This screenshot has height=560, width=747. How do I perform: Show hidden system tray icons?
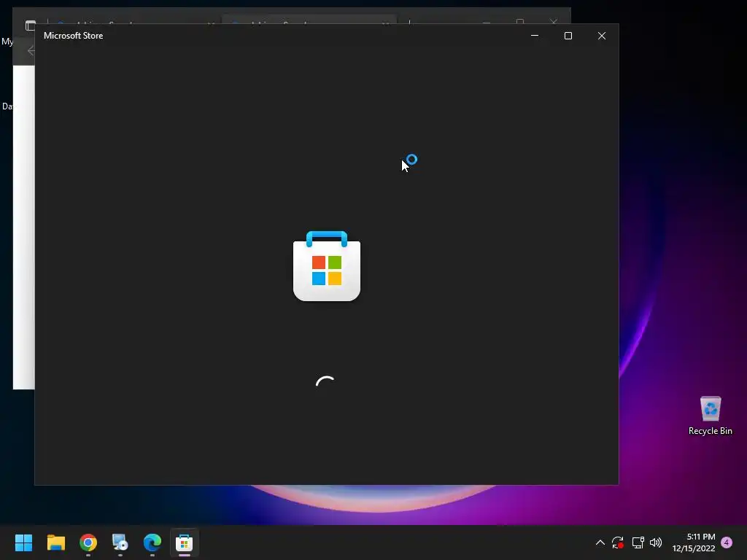click(x=600, y=542)
